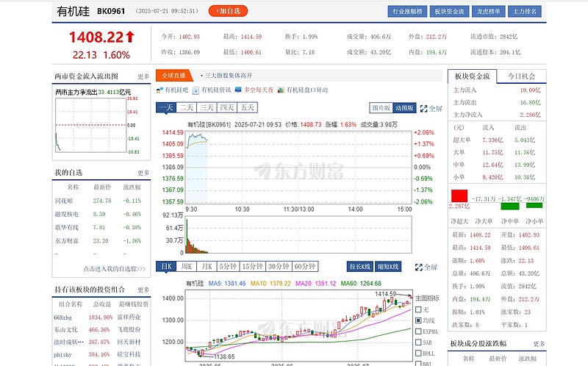Select the 30分钟 K-line tab

(279, 266)
